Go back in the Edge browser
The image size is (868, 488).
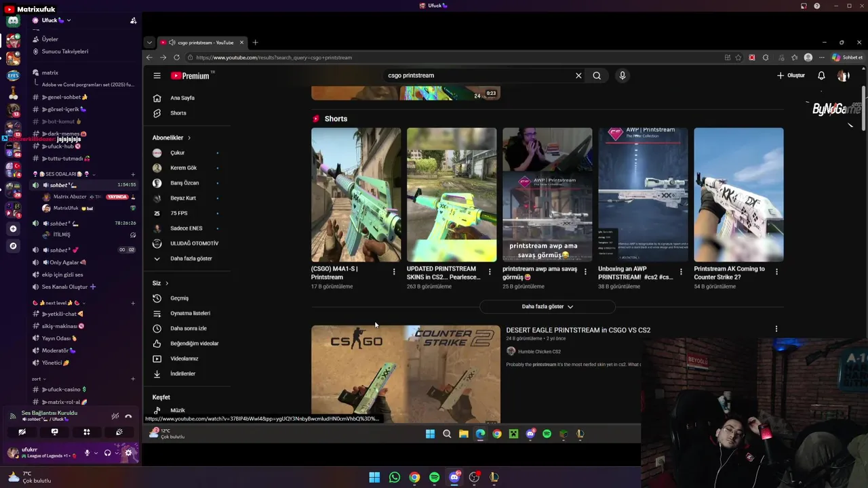tap(149, 58)
